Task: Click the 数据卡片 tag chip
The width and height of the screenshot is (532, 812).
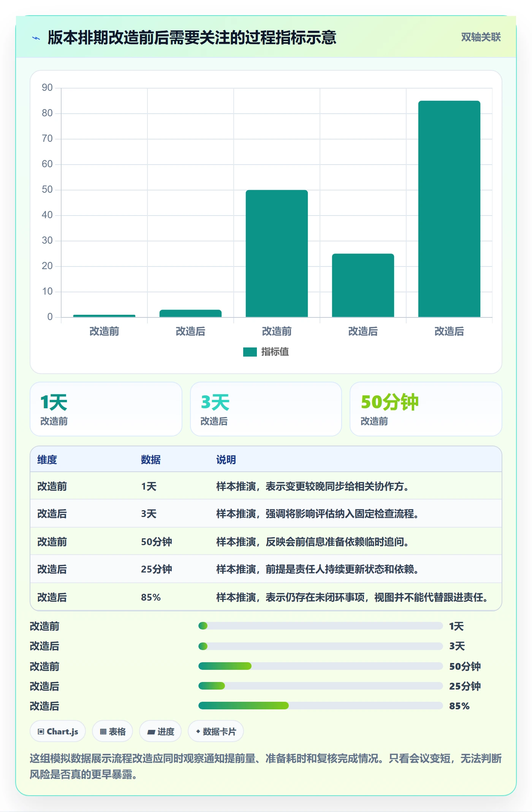Action: [x=216, y=731]
